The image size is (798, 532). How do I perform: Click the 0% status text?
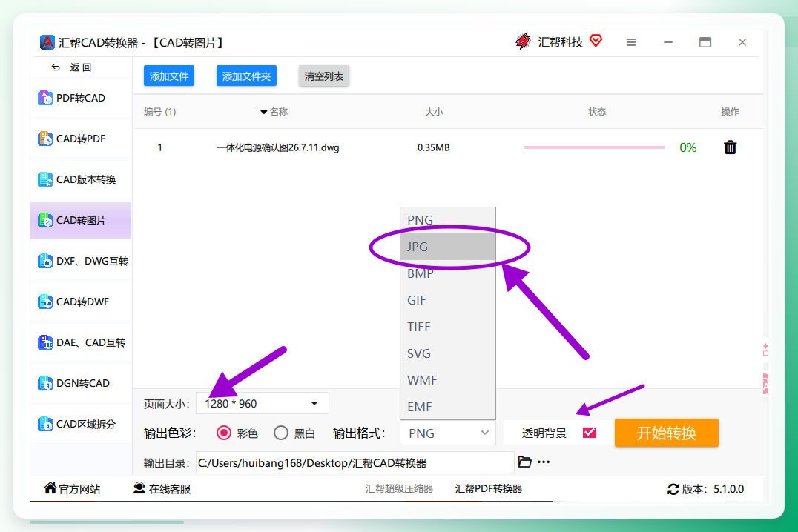pyautogui.click(x=688, y=147)
